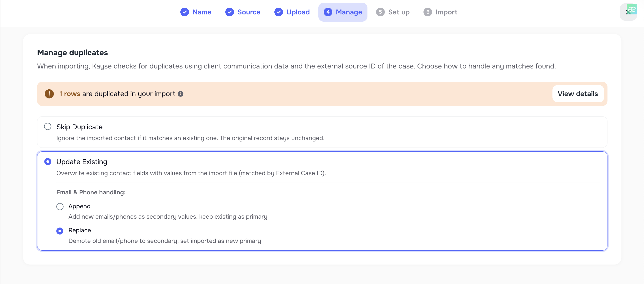Screen dimensions: 644x284
Task: Dismiss the importer with the X close icon
Action: point(628,12)
